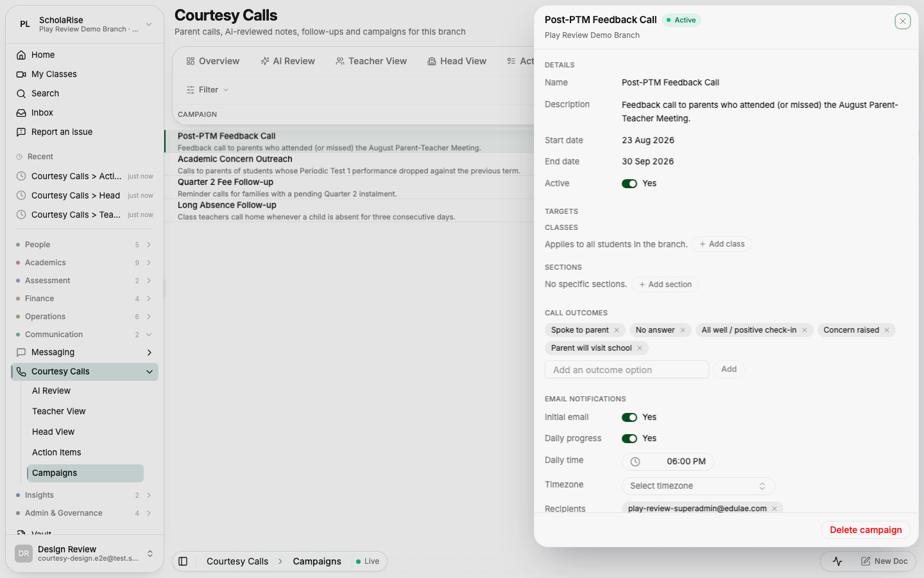Viewport: 924px width, 578px height.
Task: Toggle the Daily progress switch
Action: [x=629, y=439]
